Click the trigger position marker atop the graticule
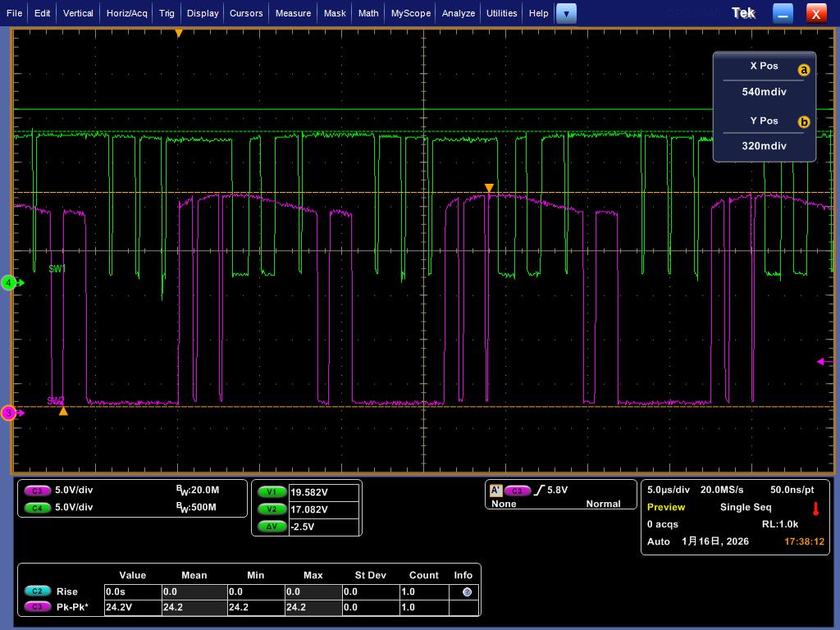The image size is (840, 630). point(178,34)
